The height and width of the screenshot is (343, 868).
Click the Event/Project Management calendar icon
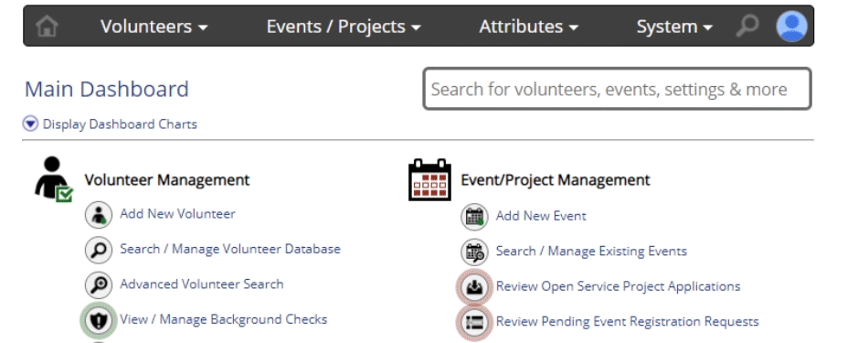[x=429, y=179]
